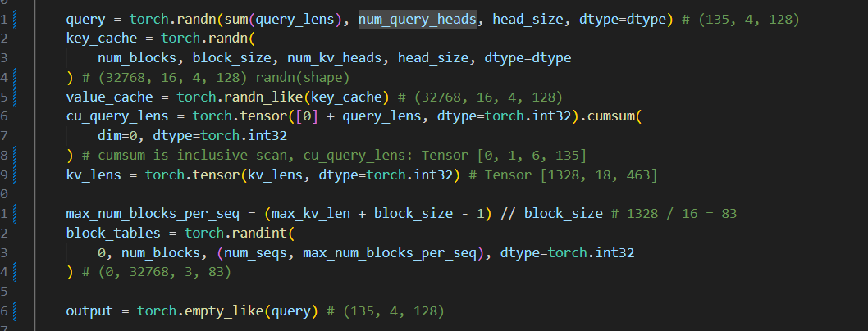Click the highlighted num_query_heads argument
Screen dimensions: 868x331
tap(418, 20)
